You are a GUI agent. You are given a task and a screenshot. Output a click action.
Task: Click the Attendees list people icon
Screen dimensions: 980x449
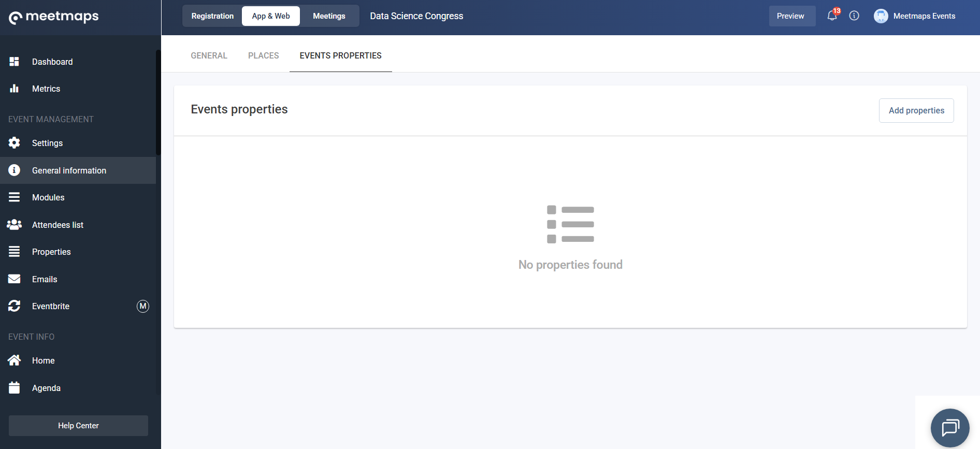[15, 225]
